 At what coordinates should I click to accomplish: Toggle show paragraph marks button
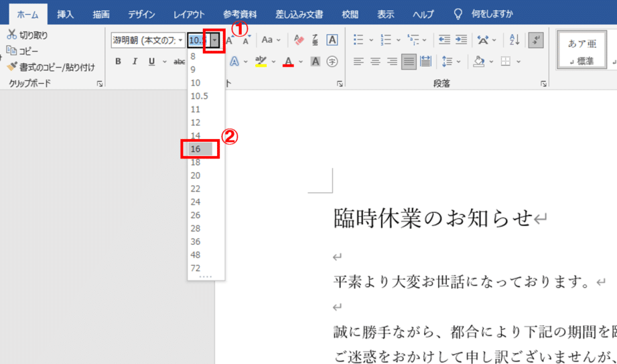coord(535,39)
